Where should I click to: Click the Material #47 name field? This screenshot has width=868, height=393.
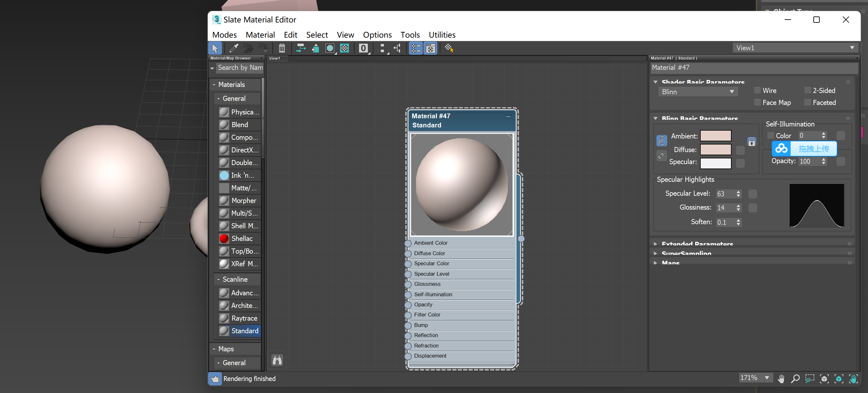click(x=753, y=68)
